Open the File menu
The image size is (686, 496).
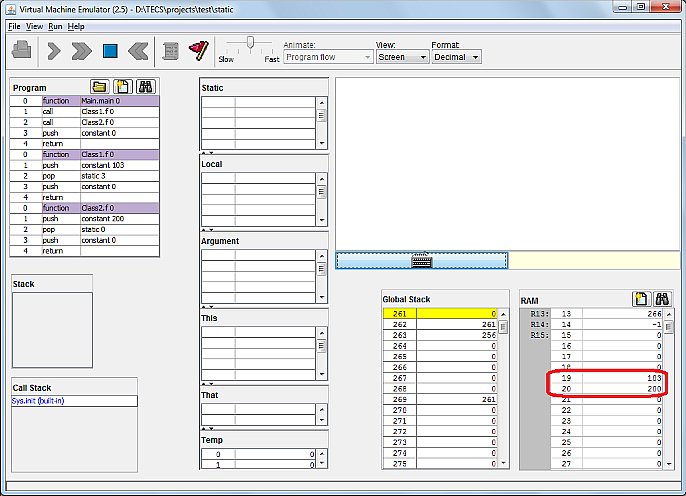pos(14,26)
